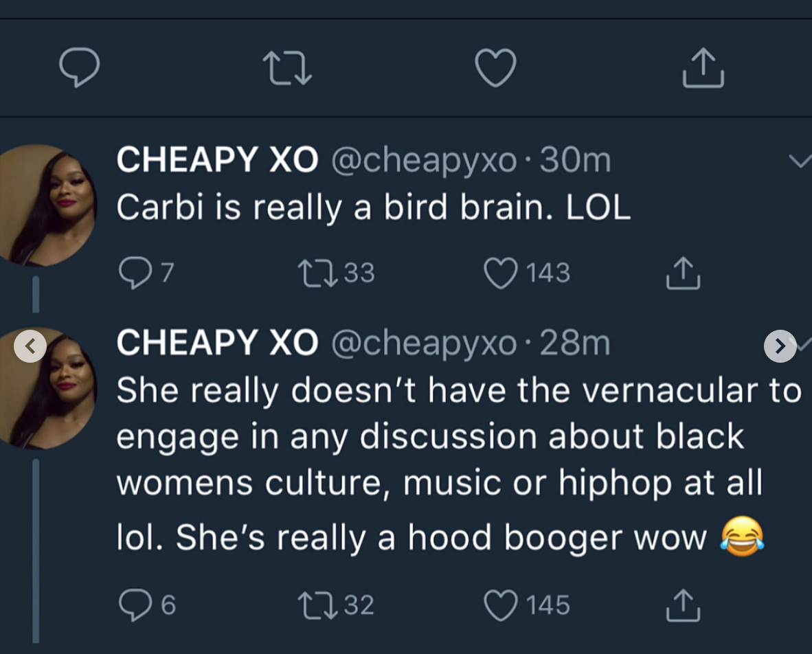812x654 pixels.
Task: Retweet the 'bird brain' tweet with 33 retweets
Action: coord(317,273)
